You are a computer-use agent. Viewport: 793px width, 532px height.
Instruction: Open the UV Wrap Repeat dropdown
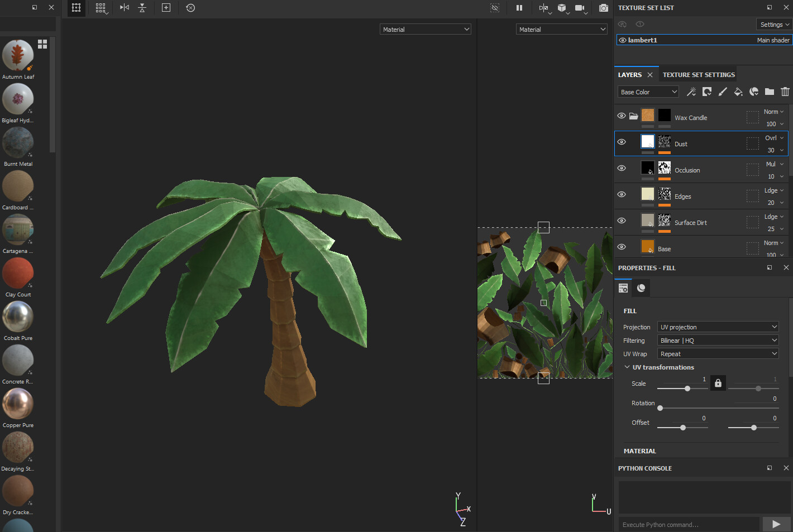click(718, 354)
